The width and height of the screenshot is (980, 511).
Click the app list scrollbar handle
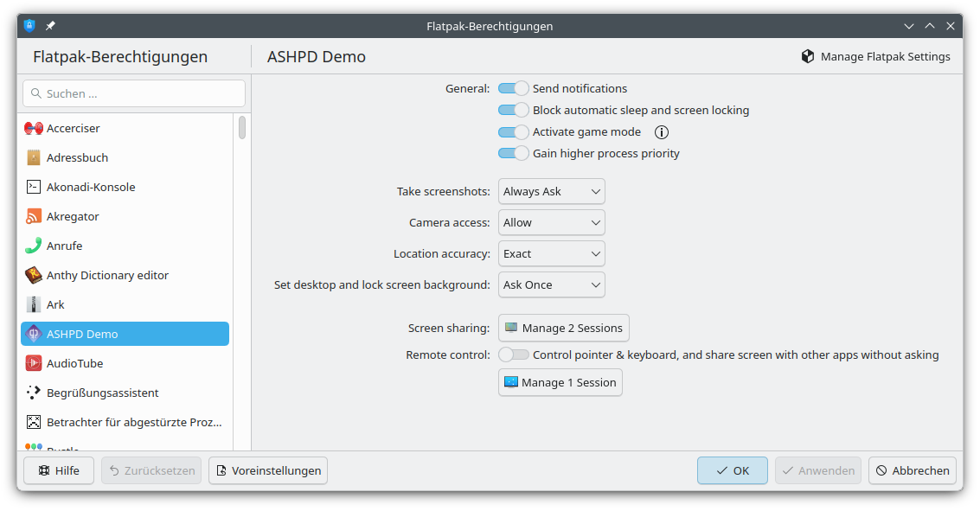(242, 127)
